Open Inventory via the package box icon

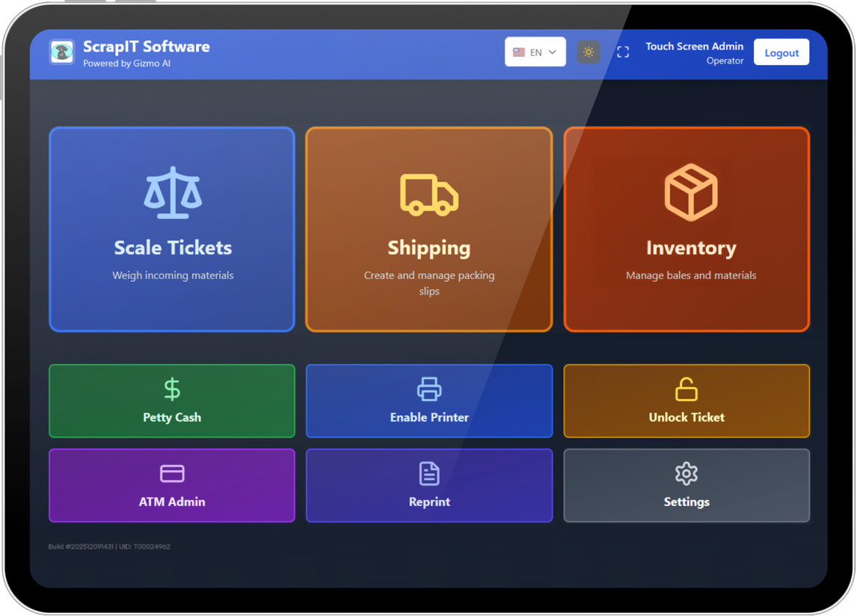tap(689, 191)
